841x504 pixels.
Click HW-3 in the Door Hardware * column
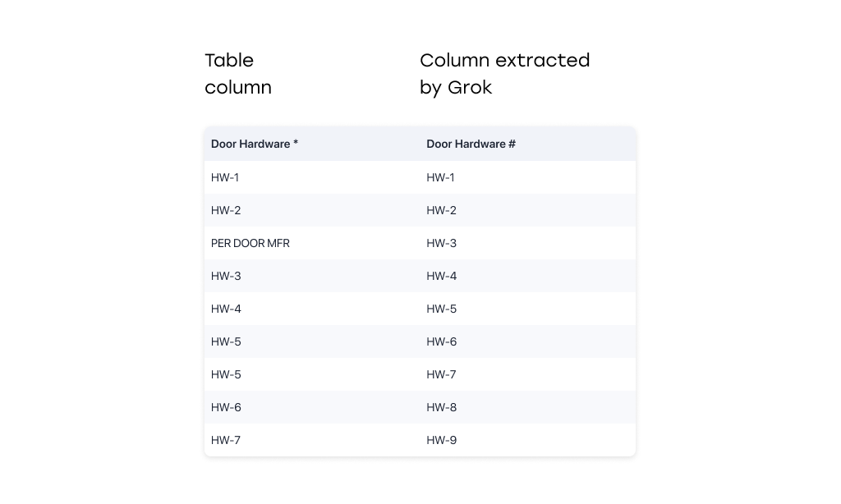226,276
